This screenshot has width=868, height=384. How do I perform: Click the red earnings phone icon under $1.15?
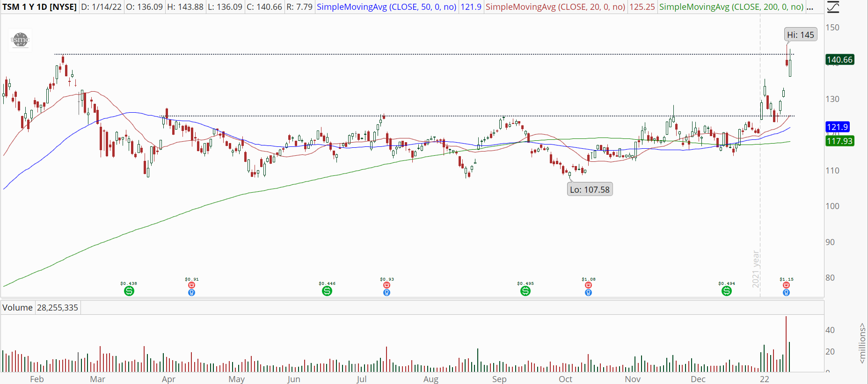[x=786, y=285]
